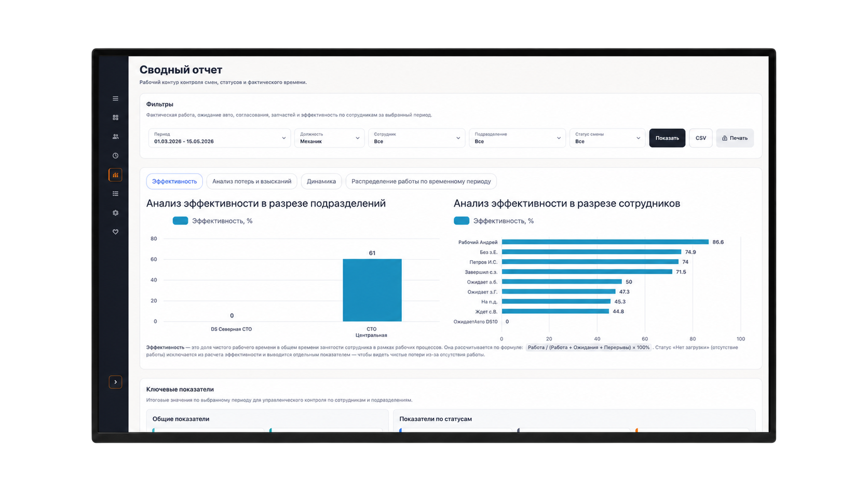Open the Статус смены dropdown
The height and width of the screenshot is (489, 868).
click(x=607, y=138)
